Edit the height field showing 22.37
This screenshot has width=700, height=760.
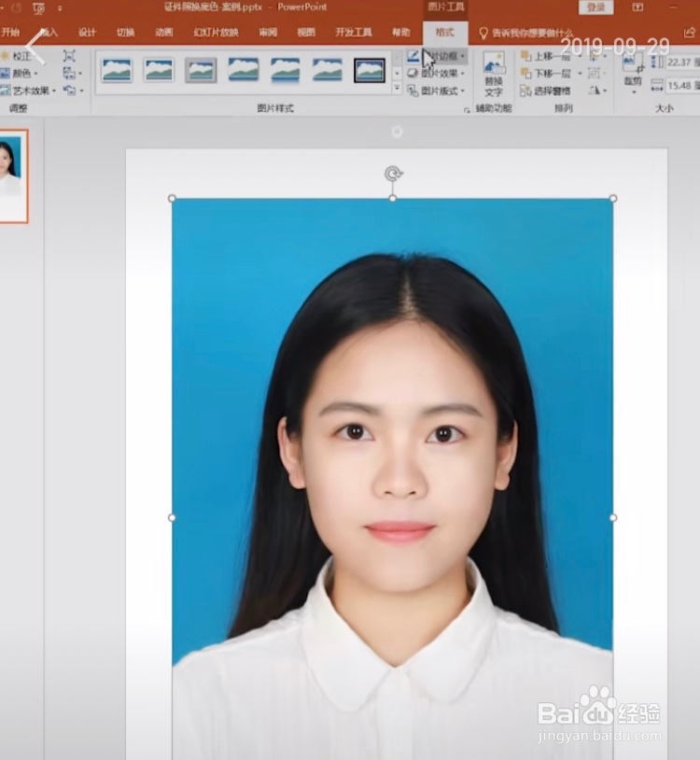click(682, 62)
